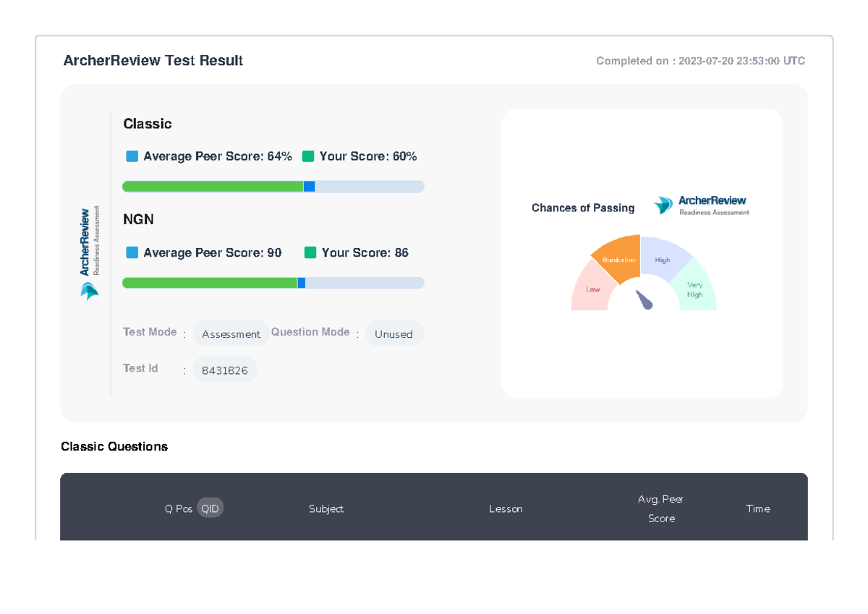Viewport: 868px width, 614px height.
Task: Click the Test Id value 8431826
Action: pyautogui.click(x=225, y=370)
